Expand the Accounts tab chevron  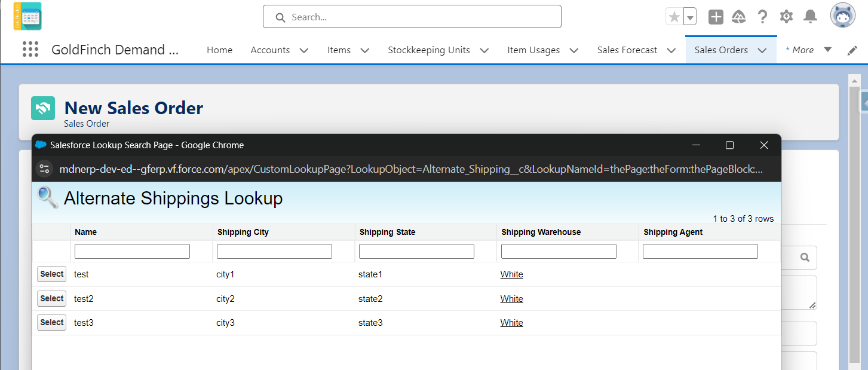click(304, 51)
